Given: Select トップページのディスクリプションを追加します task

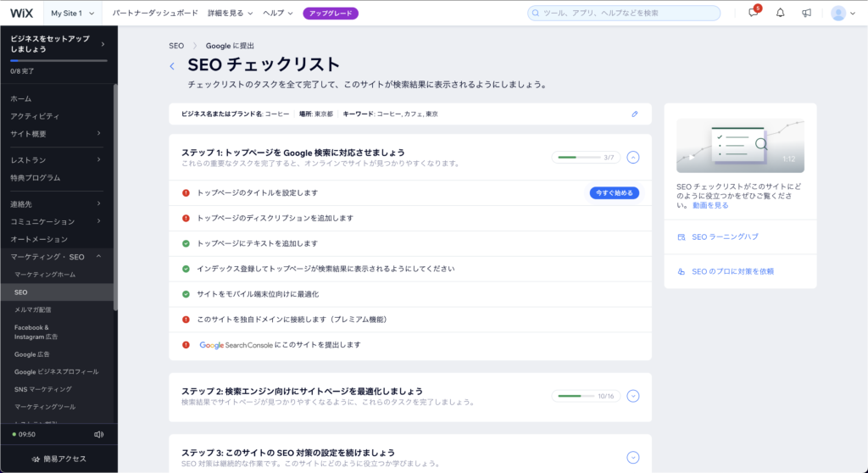Looking at the screenshot, I should (410, 218).
